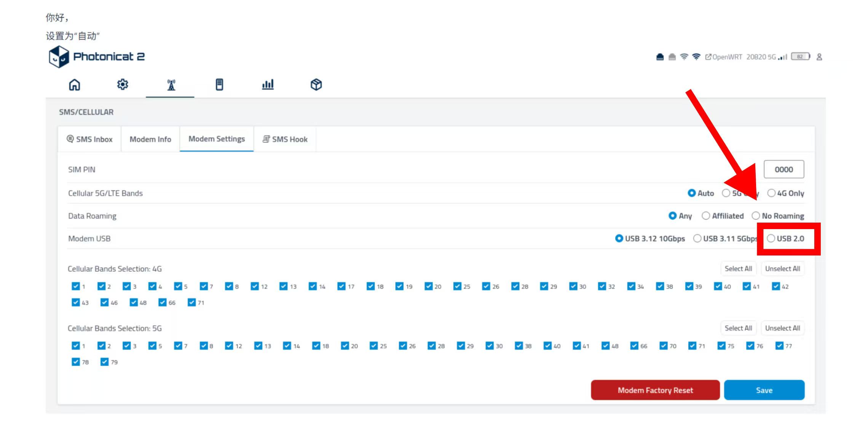Select No Roaming data option
The height and width of the screenshot is (427, 868).
[756, 216]
